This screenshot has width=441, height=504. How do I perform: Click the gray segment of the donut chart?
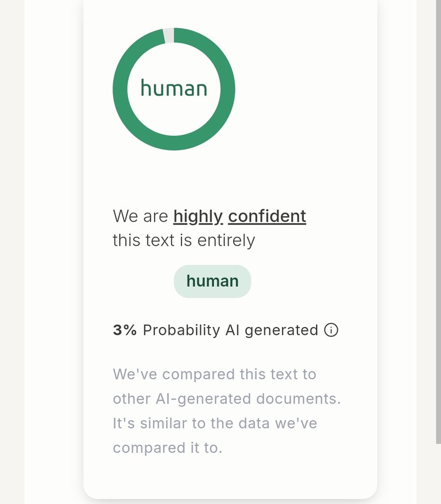[x=169, y=35]
